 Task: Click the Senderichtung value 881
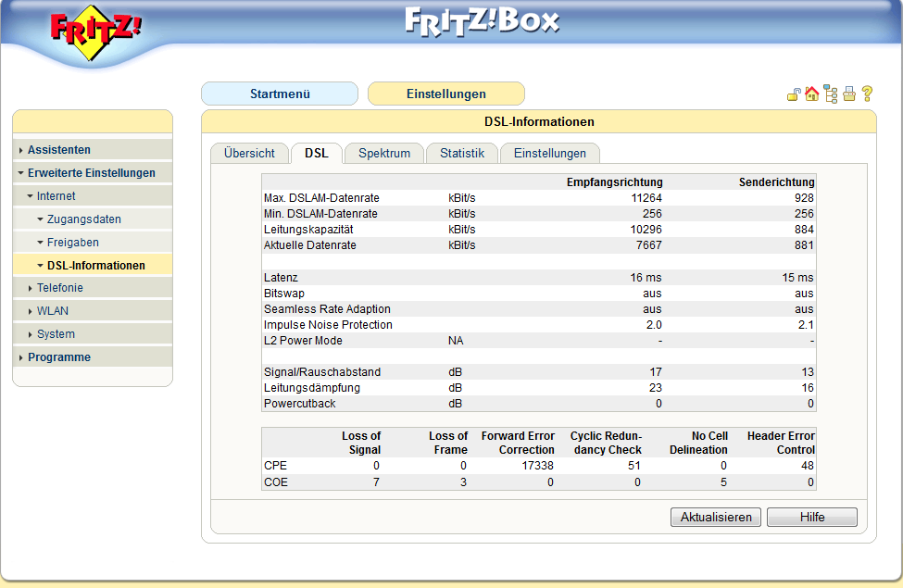[x=804, y=244]
